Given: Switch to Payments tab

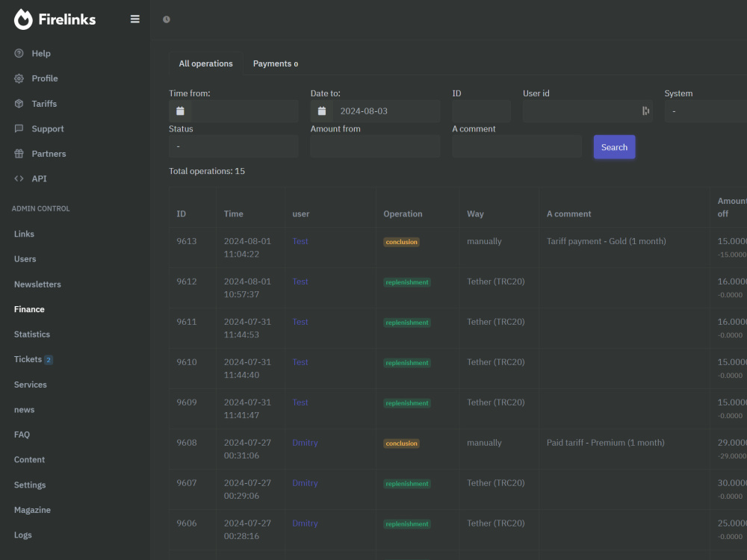Looking at the screenshot, I should click(x=276, y=63).
